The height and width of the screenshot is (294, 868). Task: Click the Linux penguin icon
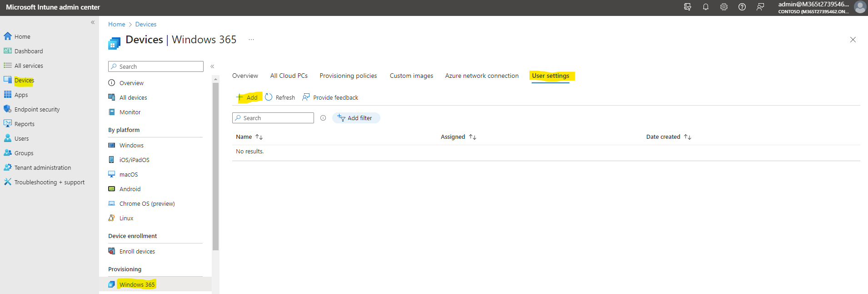click(112, 218)
